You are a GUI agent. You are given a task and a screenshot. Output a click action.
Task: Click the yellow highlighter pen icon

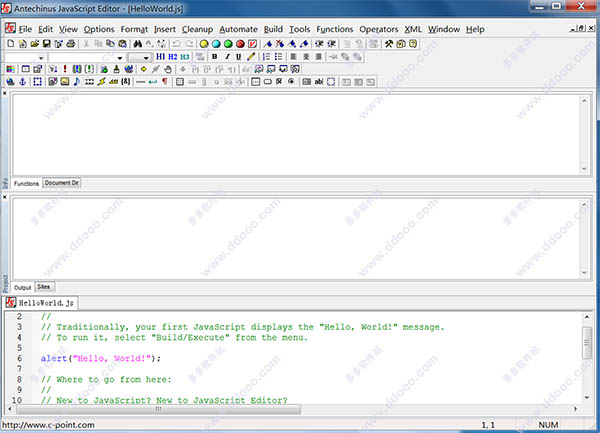pyautogui.click(x=251, y=57)
